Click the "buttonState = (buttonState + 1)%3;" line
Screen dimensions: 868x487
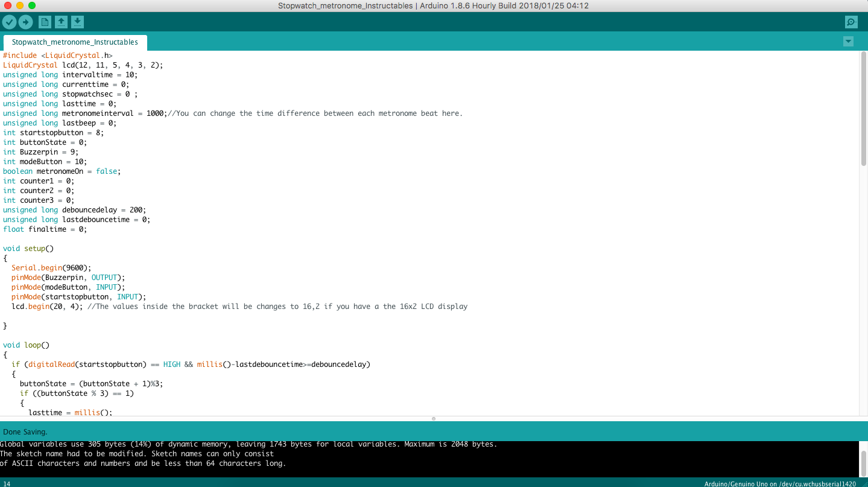(92, 384)
